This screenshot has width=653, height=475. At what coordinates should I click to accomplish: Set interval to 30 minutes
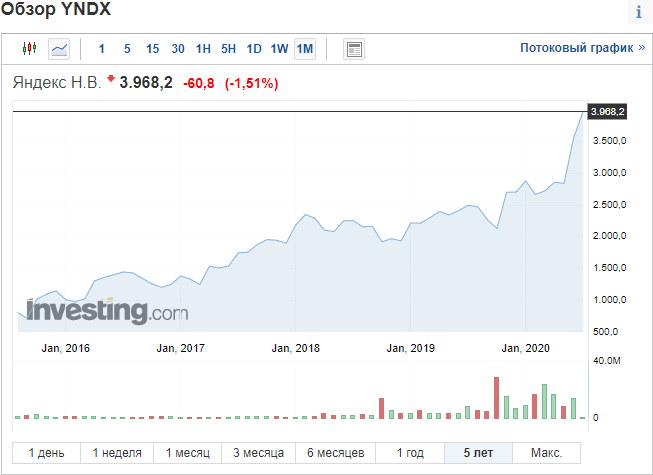click(x=178, y=49)
